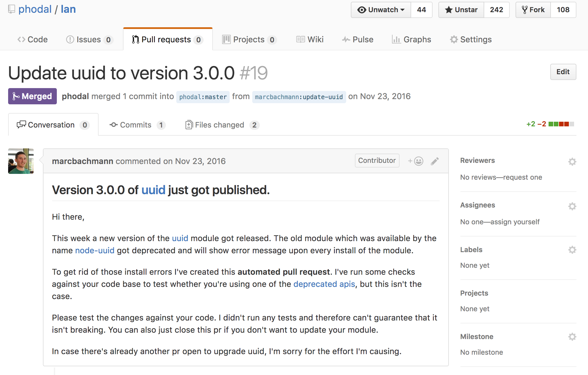Open the Wiki tab

(x=310, y=39)
